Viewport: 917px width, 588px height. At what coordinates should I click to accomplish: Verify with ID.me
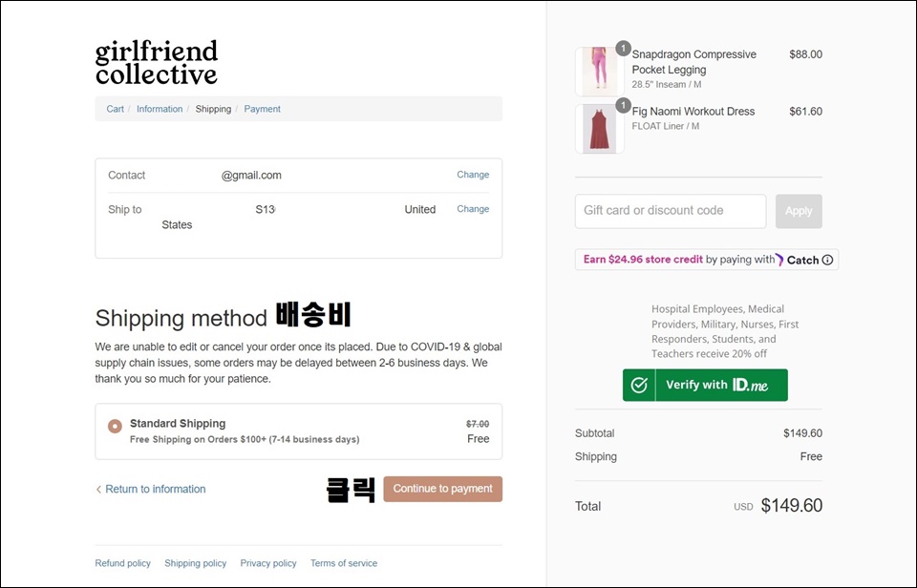pos(705,386)
